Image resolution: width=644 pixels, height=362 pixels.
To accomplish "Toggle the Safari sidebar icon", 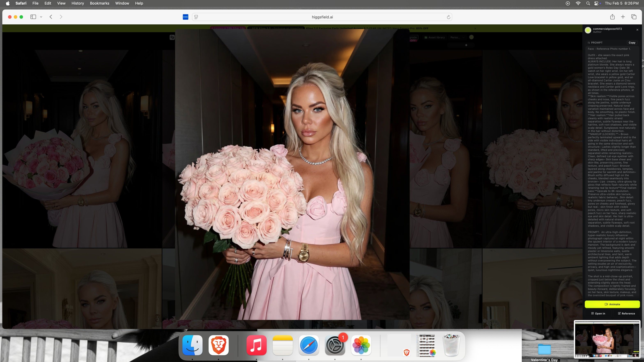I will coord(33,17).
